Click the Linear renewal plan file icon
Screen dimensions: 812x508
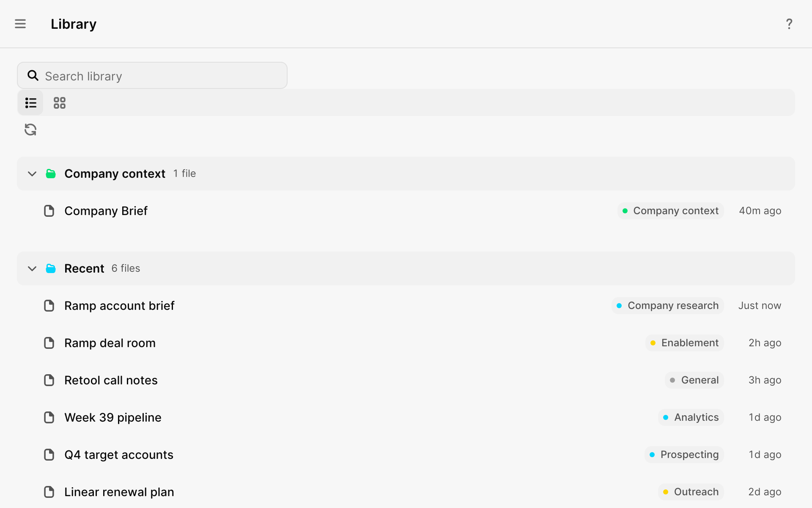(49, 492)
